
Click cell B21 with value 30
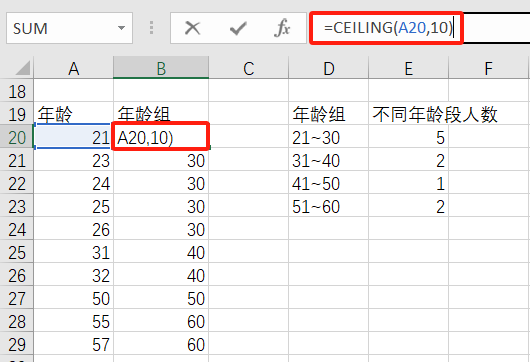point(161,159)
